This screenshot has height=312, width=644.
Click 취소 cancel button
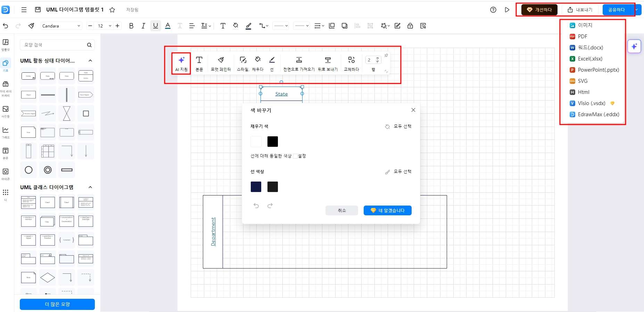pos(342,210)
